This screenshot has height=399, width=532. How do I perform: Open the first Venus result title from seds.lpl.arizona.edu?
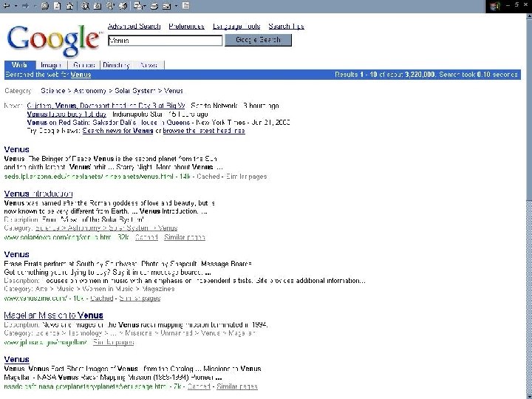click(16, 149)
